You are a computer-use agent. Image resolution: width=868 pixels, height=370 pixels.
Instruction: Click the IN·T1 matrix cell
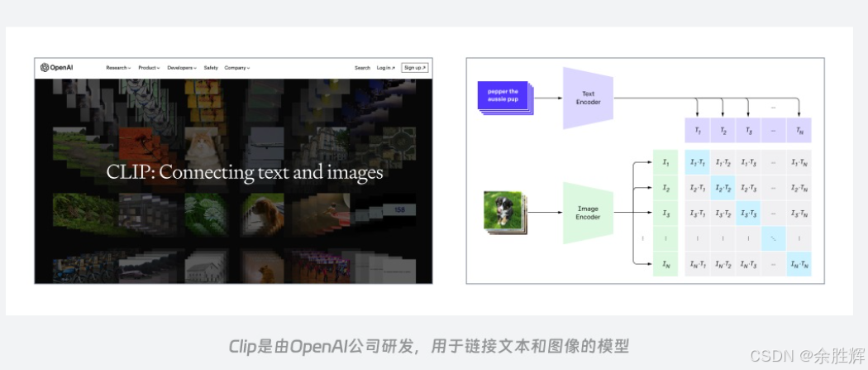point(698,264)
